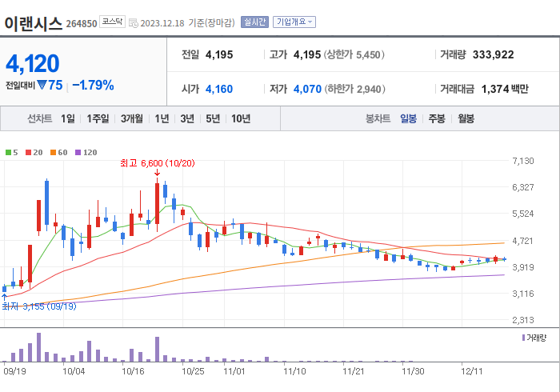Click the 12/11 date axis label
Viewport: 560px width, 392px height.
click(471, 371)
